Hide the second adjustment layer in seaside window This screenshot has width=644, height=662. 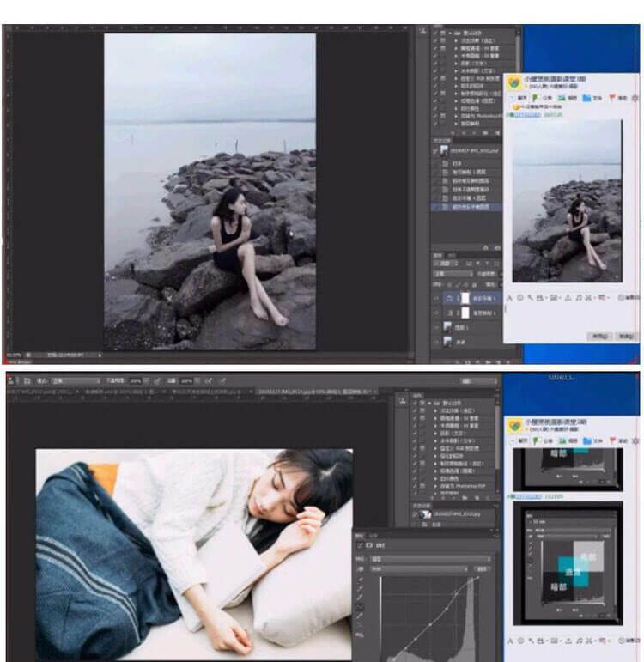tap(436, 313)
